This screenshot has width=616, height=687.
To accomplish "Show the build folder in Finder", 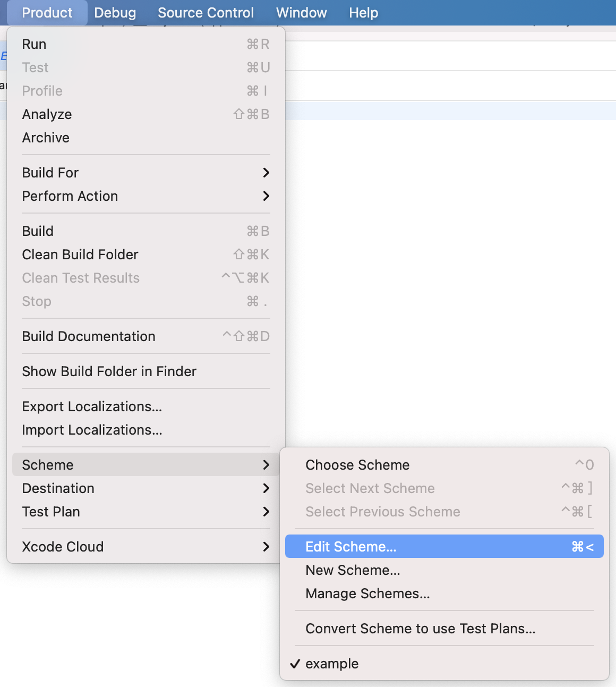I will (x=109, y=371).
